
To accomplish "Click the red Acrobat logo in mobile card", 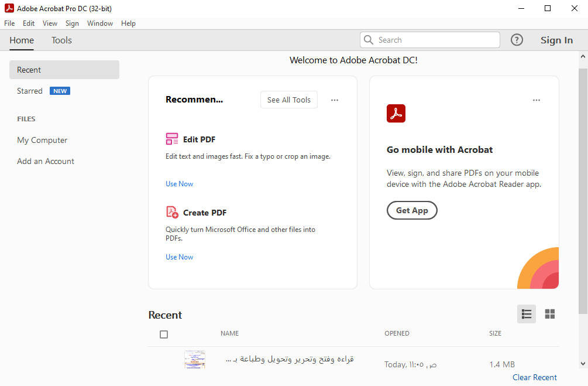I will tap(396, 114).
